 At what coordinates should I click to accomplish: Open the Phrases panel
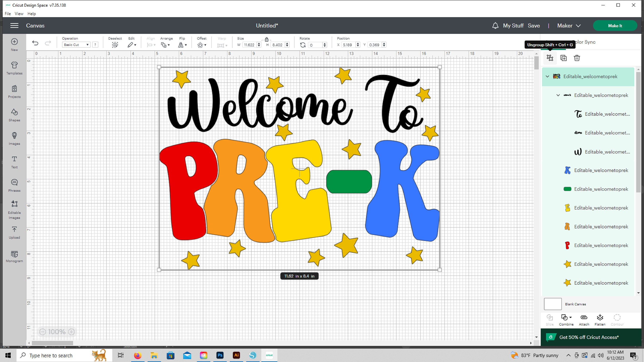pos(14,185)
